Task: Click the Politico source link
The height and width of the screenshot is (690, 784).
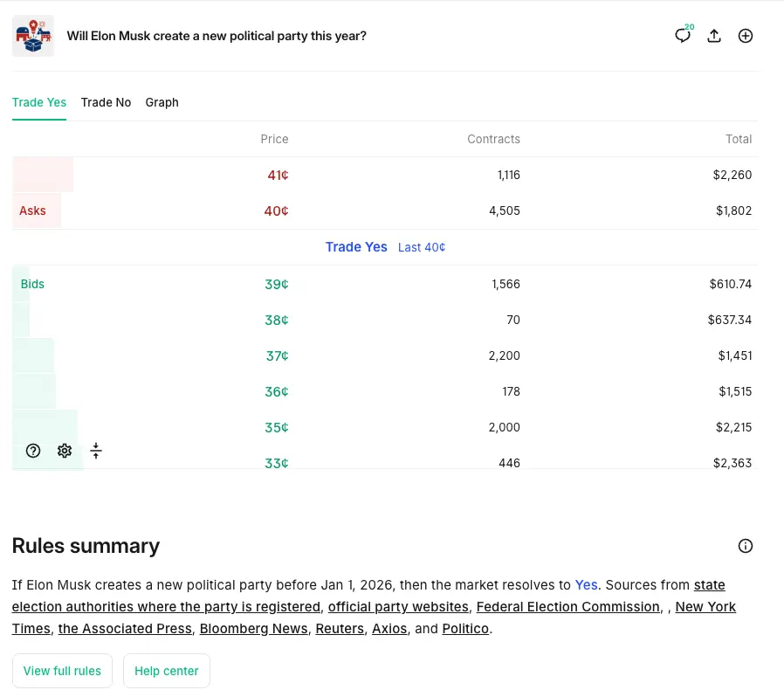Action: [x=466, y=628]
